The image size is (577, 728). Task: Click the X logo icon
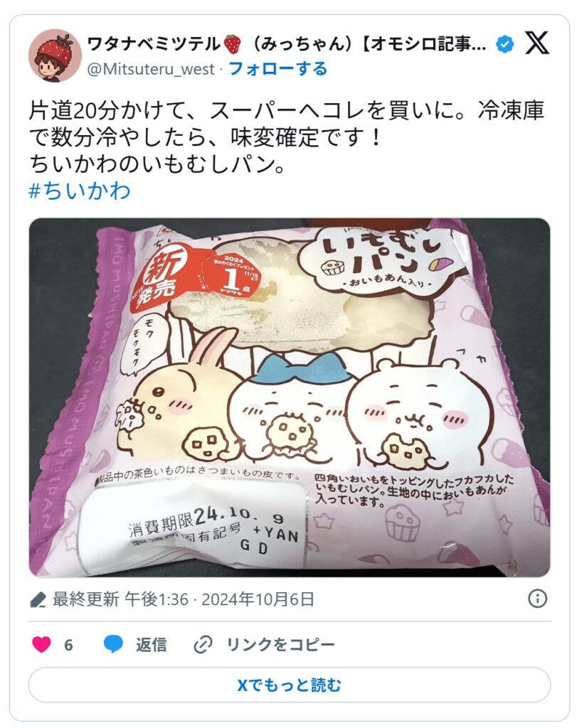point(537,43)
